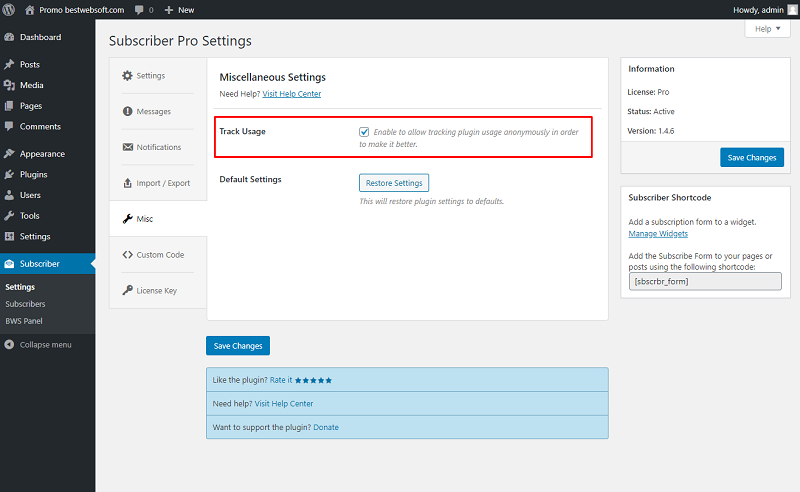Click the Restore Settings button

(x=394, y=183)
